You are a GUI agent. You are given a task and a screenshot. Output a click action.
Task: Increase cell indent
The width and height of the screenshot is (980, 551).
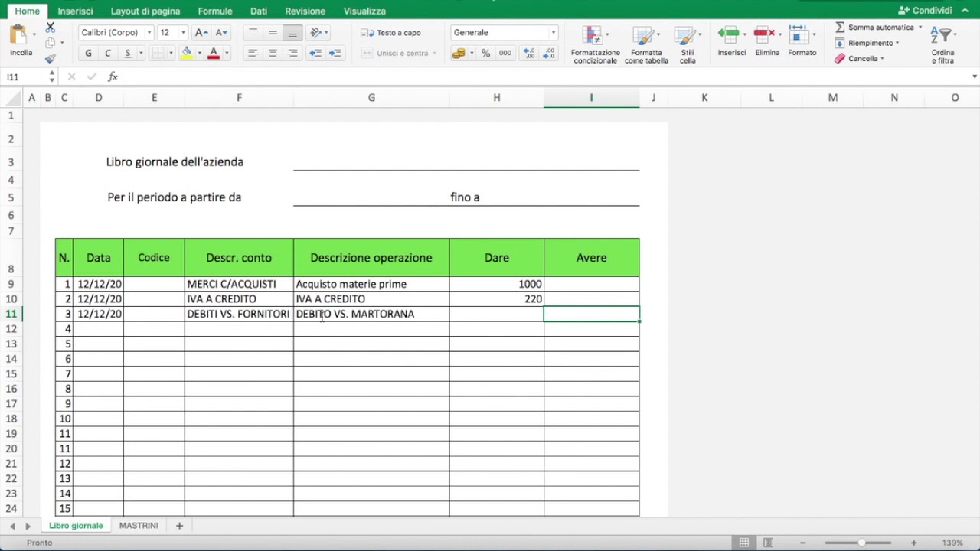click(335, 54)
